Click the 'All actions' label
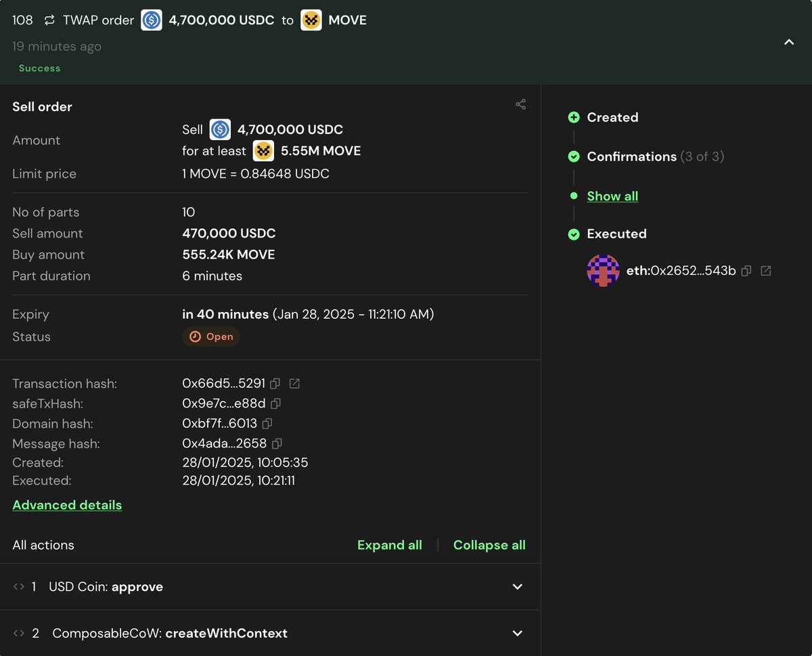812x656 pixels. point(43,545)
